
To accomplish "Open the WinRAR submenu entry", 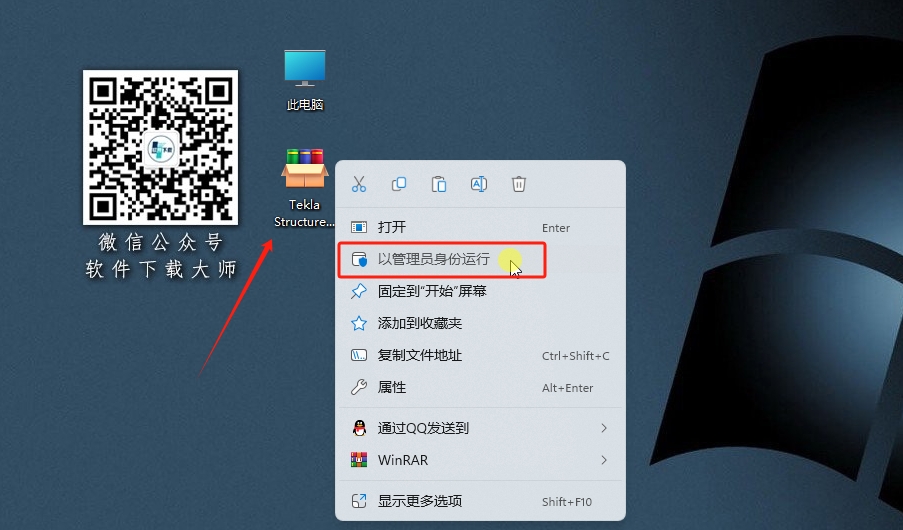I will pos(480,460).
